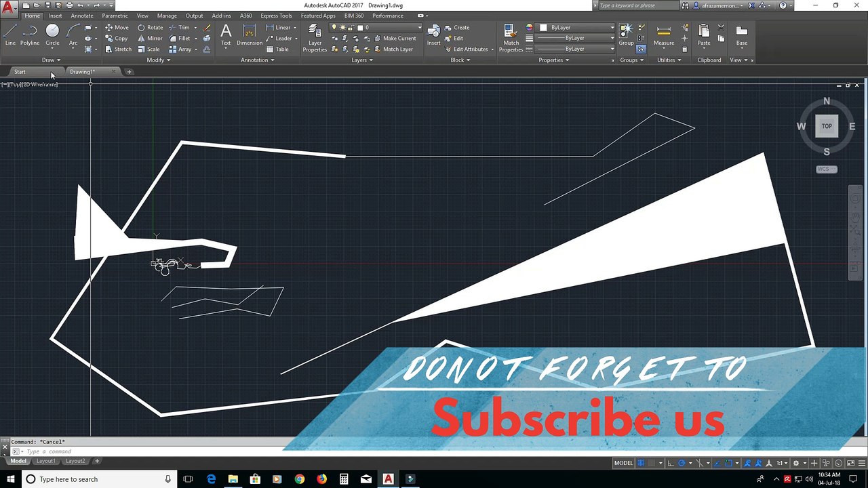The width and height of the screenshot is (868, 488).
Task: Open Firefox from the Windows taskbar
Action: tap(321, 479)
